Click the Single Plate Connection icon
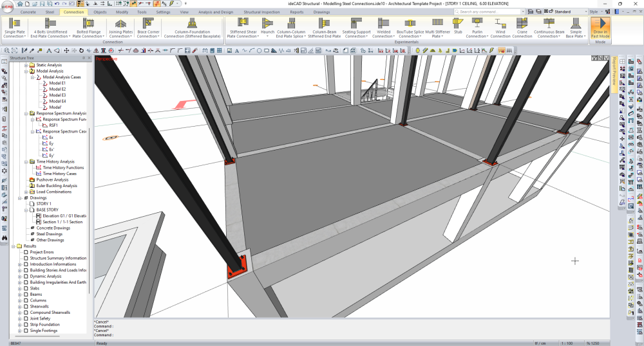Image resolution: width=644 pixels, height=346 pixels. click(x=14, y=24)
